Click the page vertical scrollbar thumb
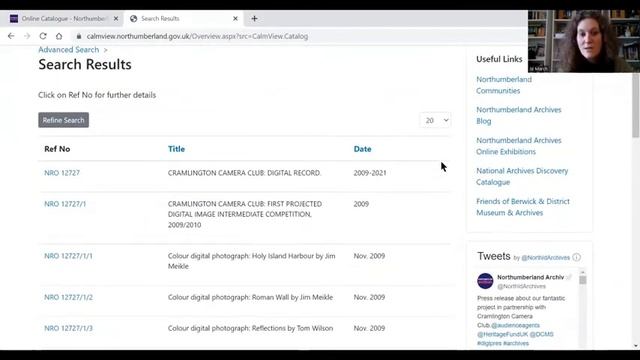Image resolution: width=640 pixels, height=360 pixels. click(x=636, y=105)
